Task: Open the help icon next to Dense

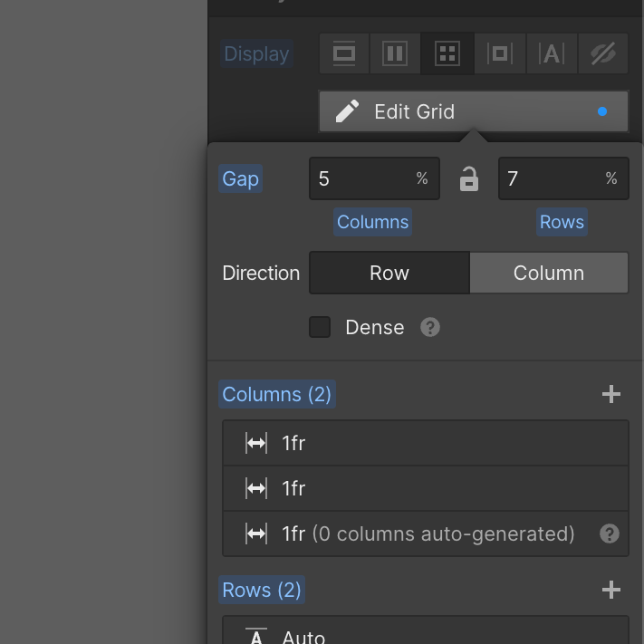Action: coord(430,327)
